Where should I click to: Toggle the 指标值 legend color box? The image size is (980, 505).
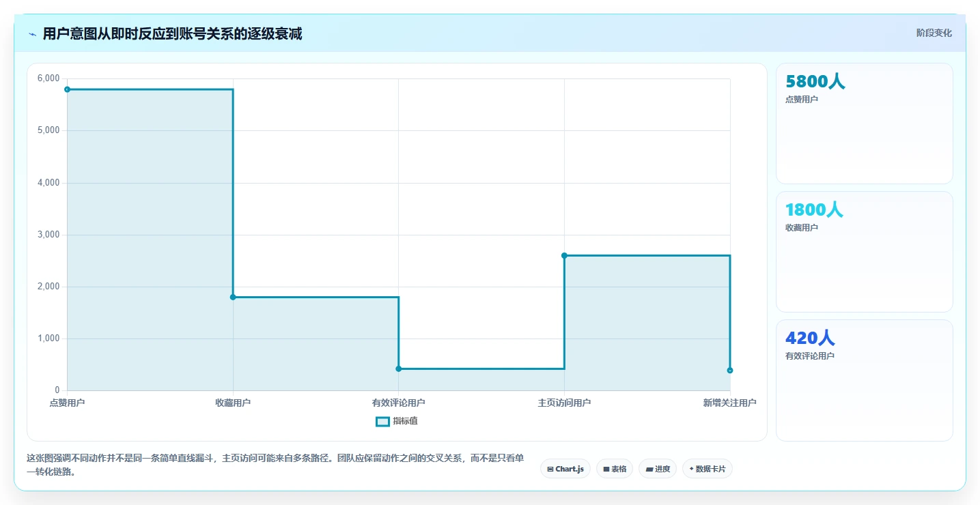(x=383, y=421)
